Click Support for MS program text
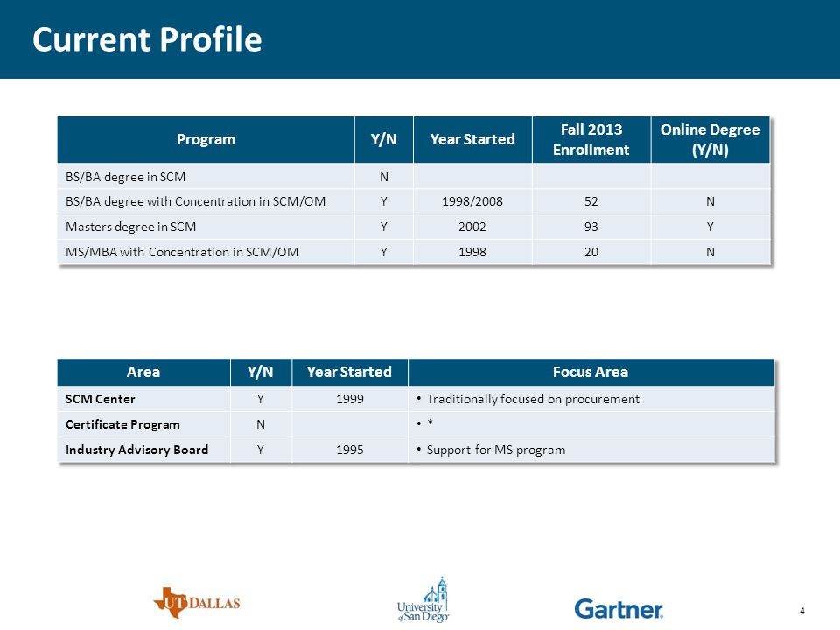Screen dimensions: 840x630 tap(496, 450)
